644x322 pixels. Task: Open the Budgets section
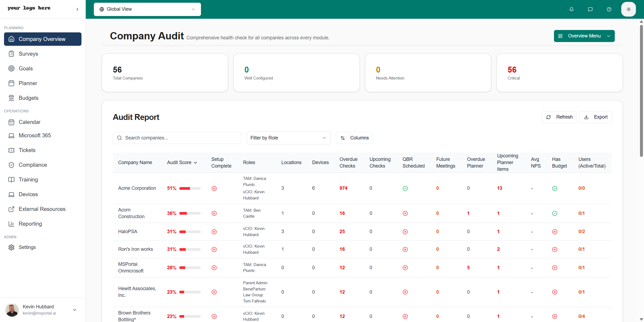click(x=28, y=98)
